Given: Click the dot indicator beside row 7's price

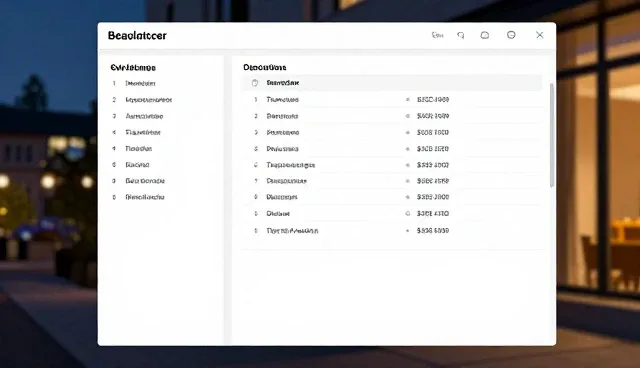Looking at the screenshot, I should click(407, 181).
